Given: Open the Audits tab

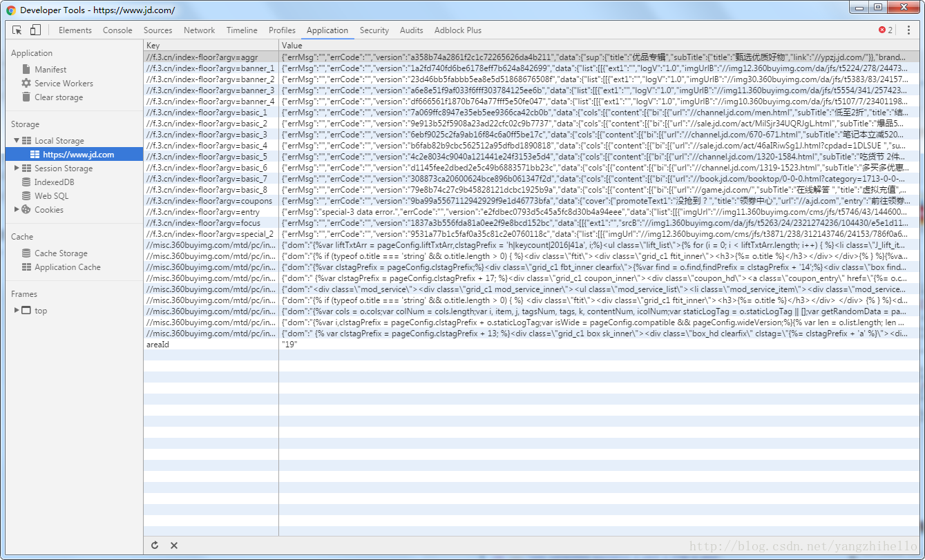Looking at the screenshot, I should click(x=412, y=30).
